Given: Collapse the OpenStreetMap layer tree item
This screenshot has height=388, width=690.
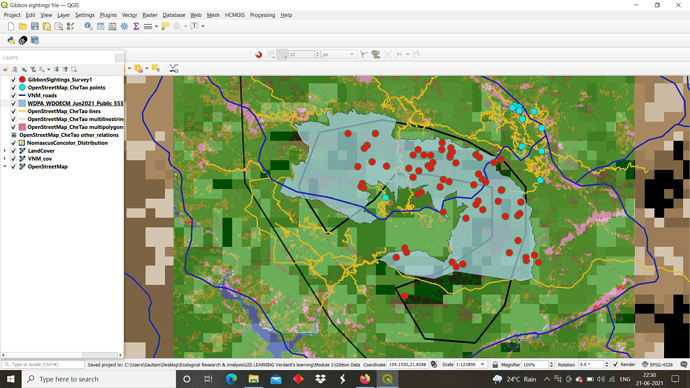Looking at the screenshot, I should click(x=5, y=167).
